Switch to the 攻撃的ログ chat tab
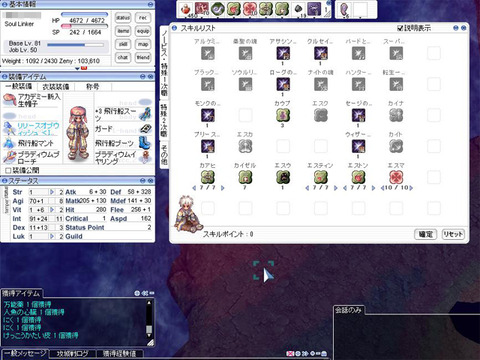The image size is (480, 360). pos(72,354)
